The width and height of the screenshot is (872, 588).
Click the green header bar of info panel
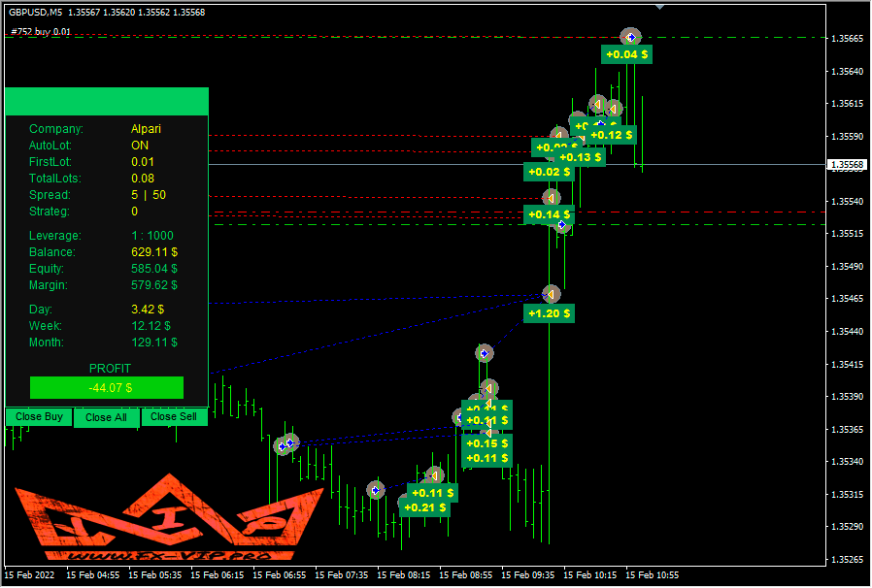[107, 102]
